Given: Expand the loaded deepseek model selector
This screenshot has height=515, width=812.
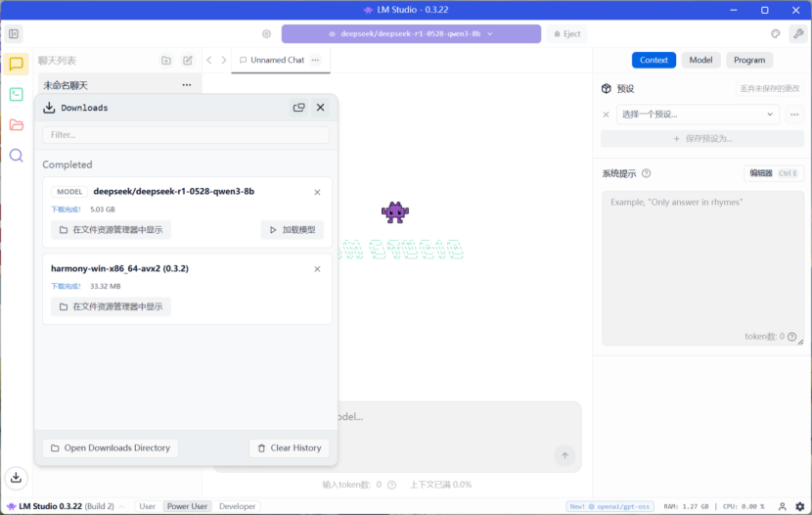Looking at the screenshot, I should [x=411, y=33].
